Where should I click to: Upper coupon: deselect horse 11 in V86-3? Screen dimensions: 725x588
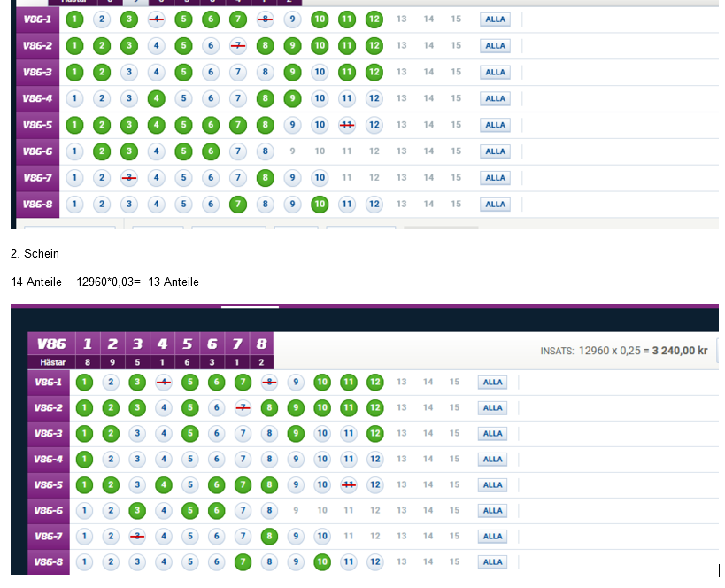coord(347,72)
